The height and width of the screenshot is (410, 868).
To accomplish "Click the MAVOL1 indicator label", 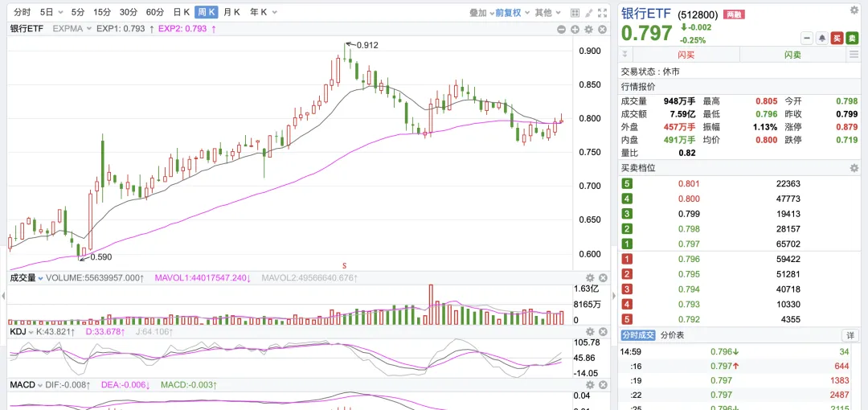I will pos(203,277).
